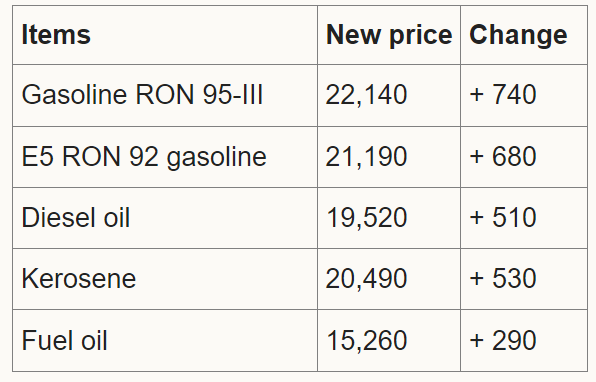Click the New price column header

click(x=389, y=35)
